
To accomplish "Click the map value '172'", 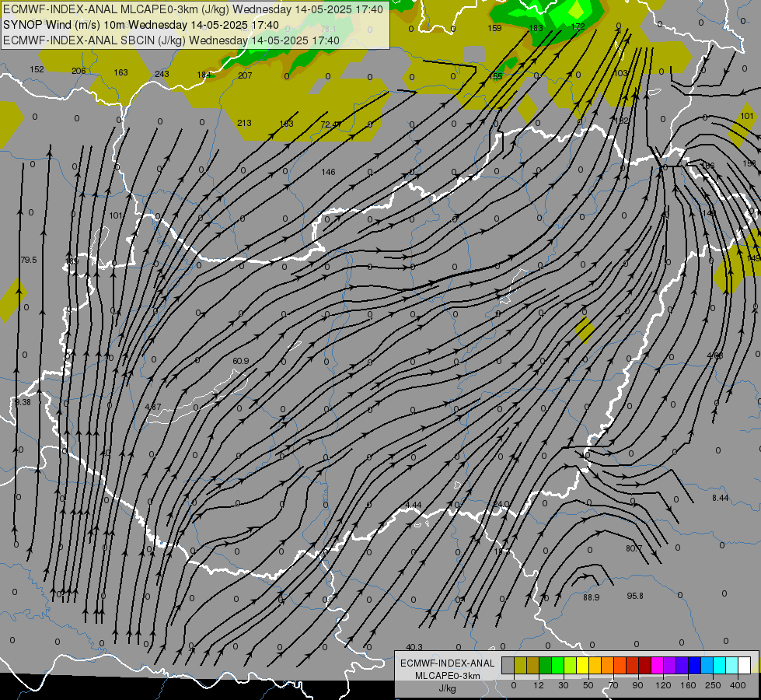I will [x=578, y=26].
